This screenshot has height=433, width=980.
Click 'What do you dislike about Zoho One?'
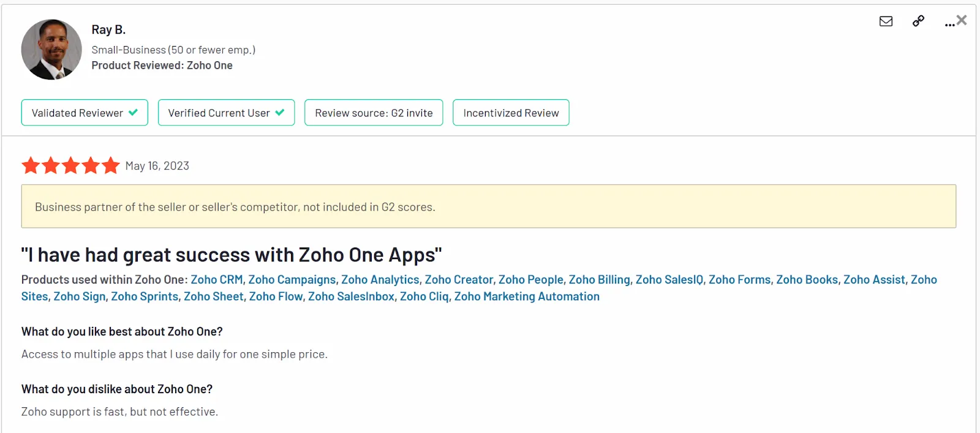point(117,389)
